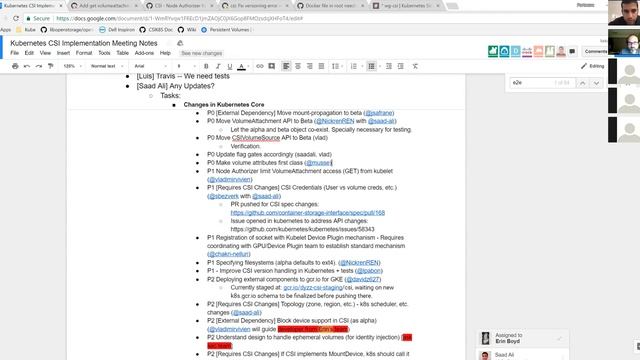Open the chat icon next to avatars
The image size is (640, 360).
coord(572,51)
